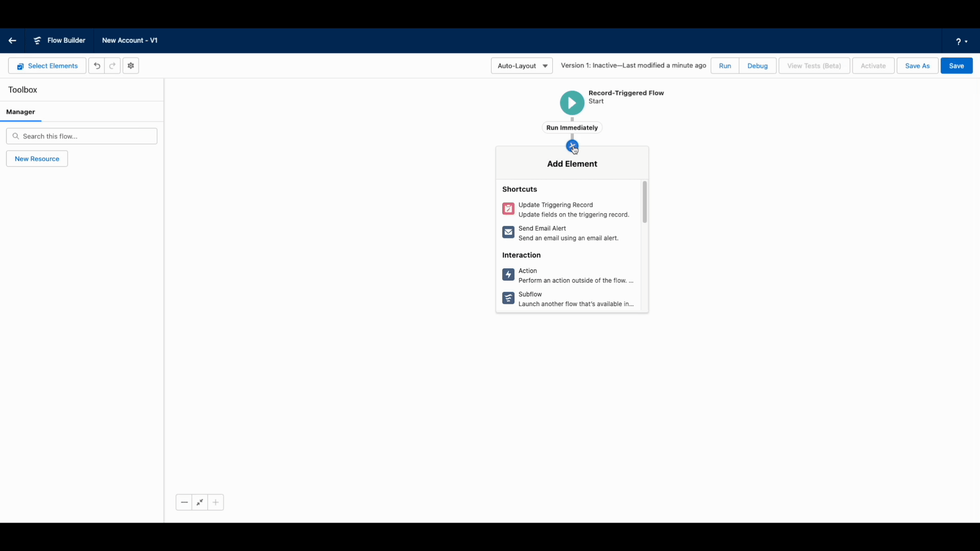This screenshot has width=980, height=551.
Task: Click the Record-Triggered Flow Start node
Action: pyautogui.click(x=571, y=102)
